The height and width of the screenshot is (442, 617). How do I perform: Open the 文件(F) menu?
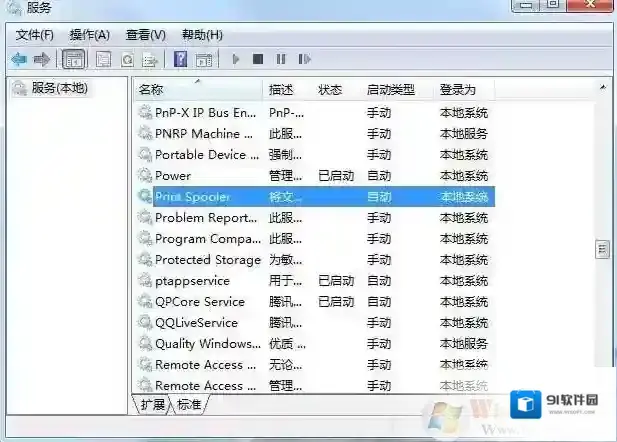pyautogui.click(x=35, y=35)
